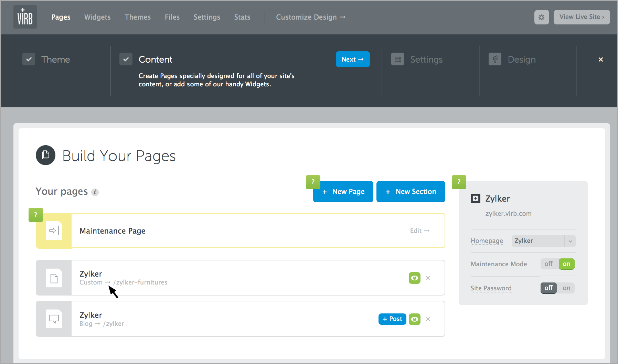The width and height of the screenshot is (618, 364).
Task: Click the Zylker blog speech bubble icon
Action: click(54, 319)
